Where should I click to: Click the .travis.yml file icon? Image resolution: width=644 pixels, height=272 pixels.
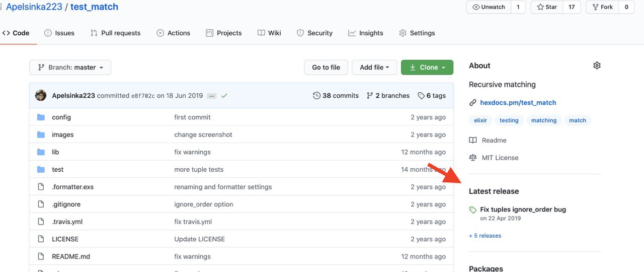(x=41, y=222)
